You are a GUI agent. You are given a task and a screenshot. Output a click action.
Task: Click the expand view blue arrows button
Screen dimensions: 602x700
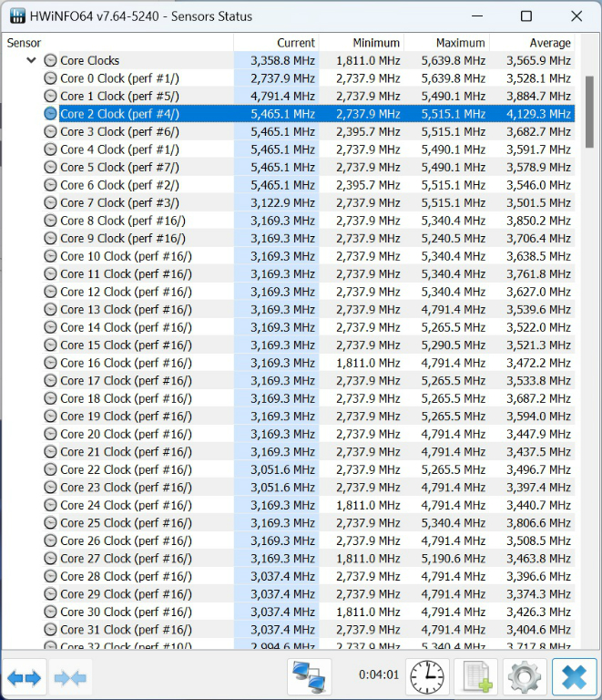(x=24, y=678)
